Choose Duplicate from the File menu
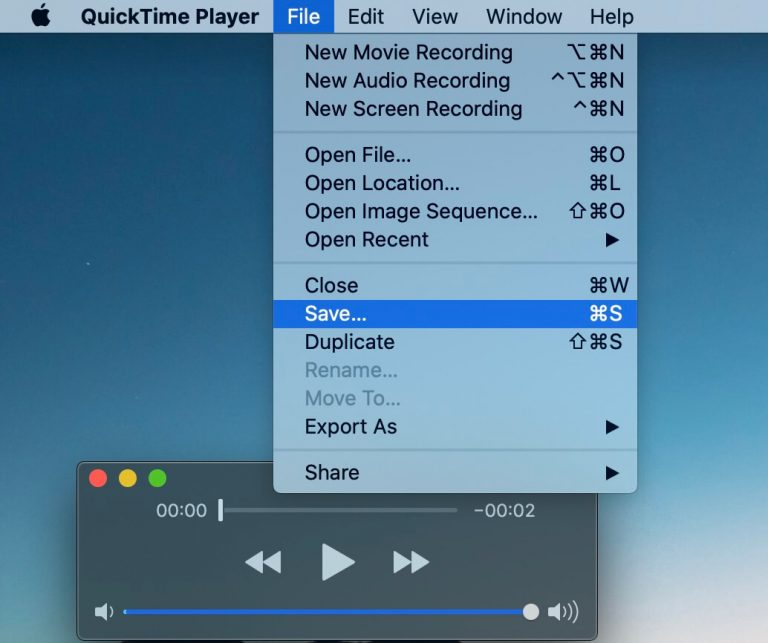 455,342
